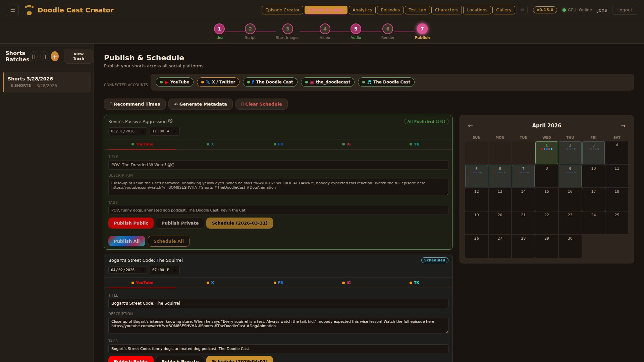Open the hamburger navigation menu
Image resolution: width=644 pixels, height=362 pixels.
click(12, 10)
